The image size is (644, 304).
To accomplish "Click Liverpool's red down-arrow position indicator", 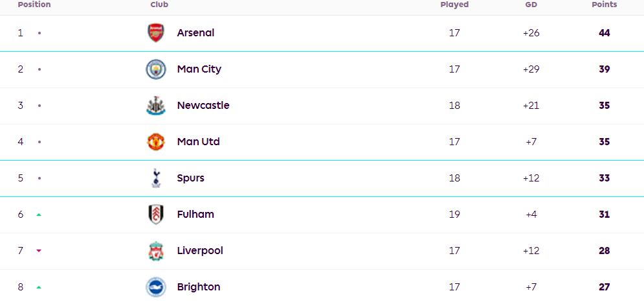I will 39,251.
